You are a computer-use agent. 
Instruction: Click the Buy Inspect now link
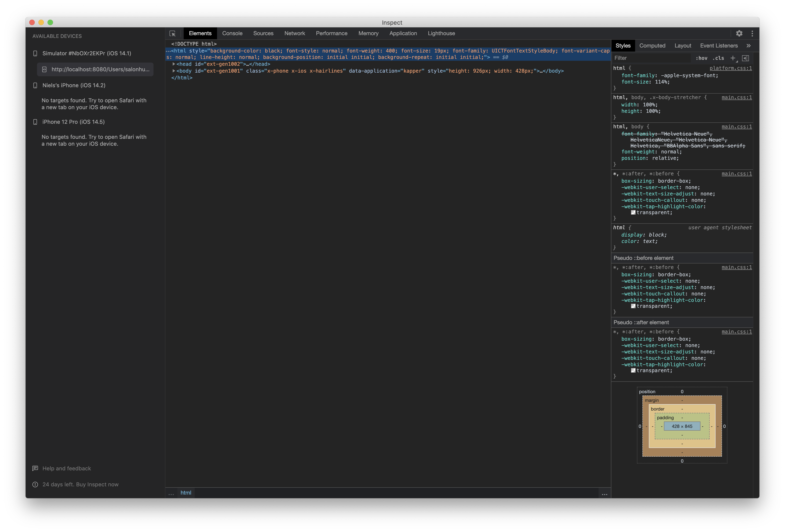[x=97, y=484]
